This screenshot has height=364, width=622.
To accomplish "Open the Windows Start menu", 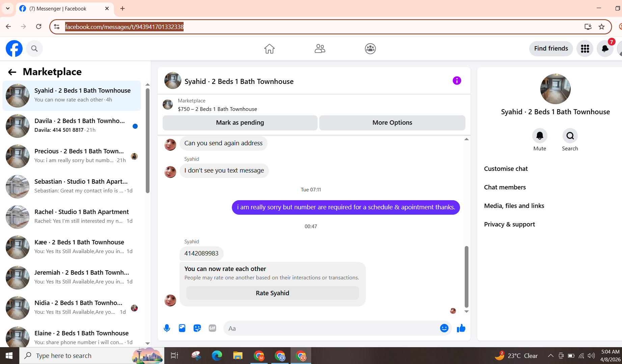I will tap(9, 356).
